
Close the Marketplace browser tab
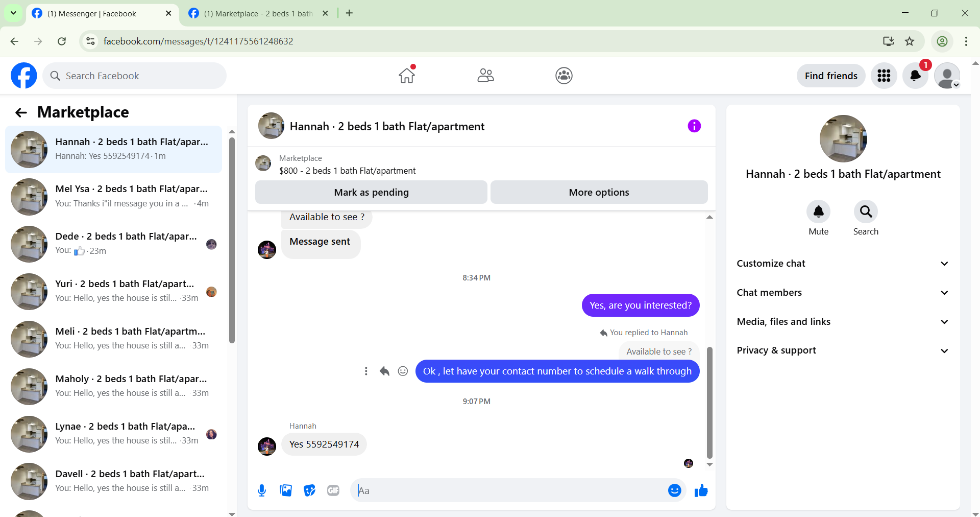click(325, 13)
